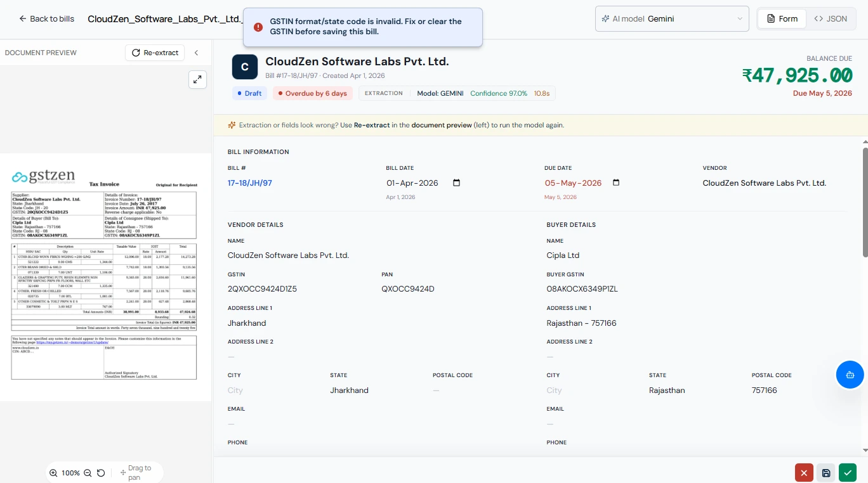Viewport: 868px width, 483px height.
Task: Reset document preview zoom rotation
Action: pyautogui.click(x=101, y=473)
